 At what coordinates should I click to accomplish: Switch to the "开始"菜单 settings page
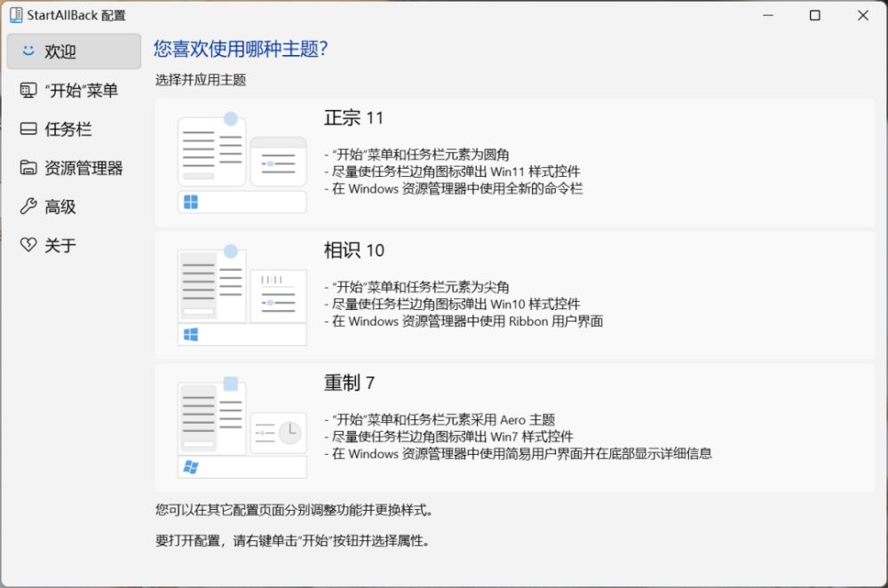75,90
